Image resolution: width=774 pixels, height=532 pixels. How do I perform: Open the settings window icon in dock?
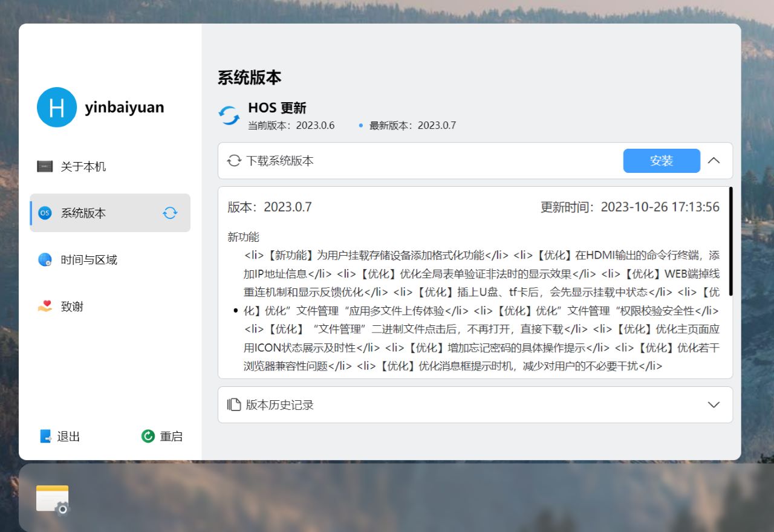pos(53,499)
